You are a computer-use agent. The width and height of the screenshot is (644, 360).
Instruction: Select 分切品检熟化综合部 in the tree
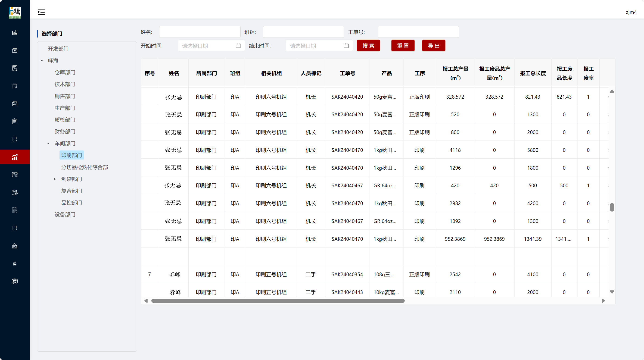click(84, 167)
